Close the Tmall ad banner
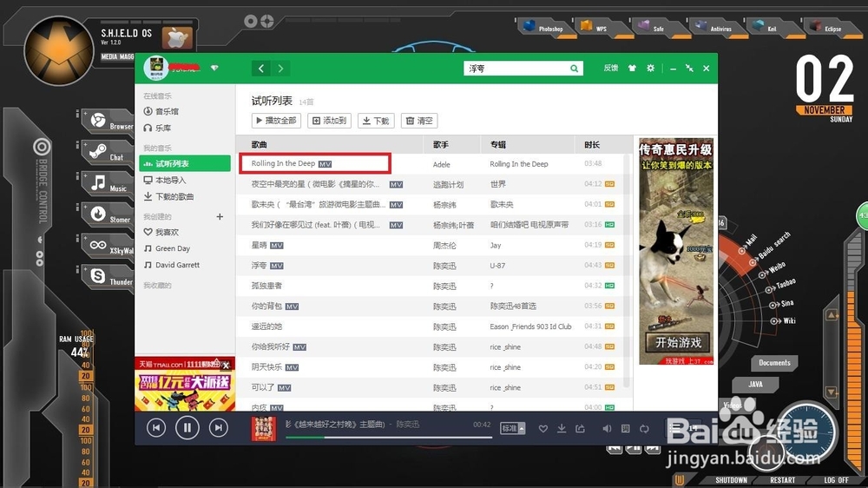This screenshot has height=488, width=868. (226, 365)
